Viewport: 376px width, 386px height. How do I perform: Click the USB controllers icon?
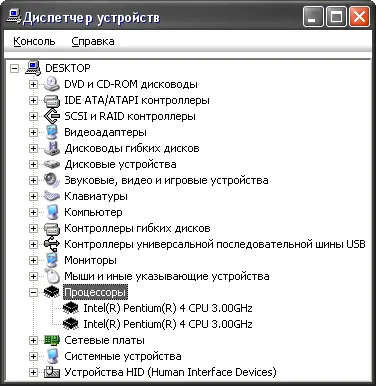[52, 244]
